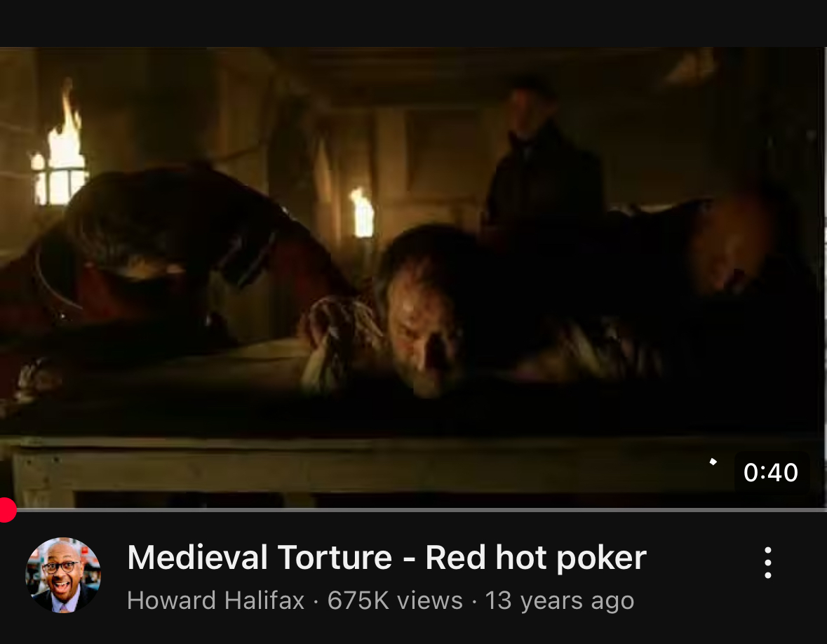Viewport: 827px width, 644px height.
Task: Visit the Howard Halifax channel name
Action: 216,601
